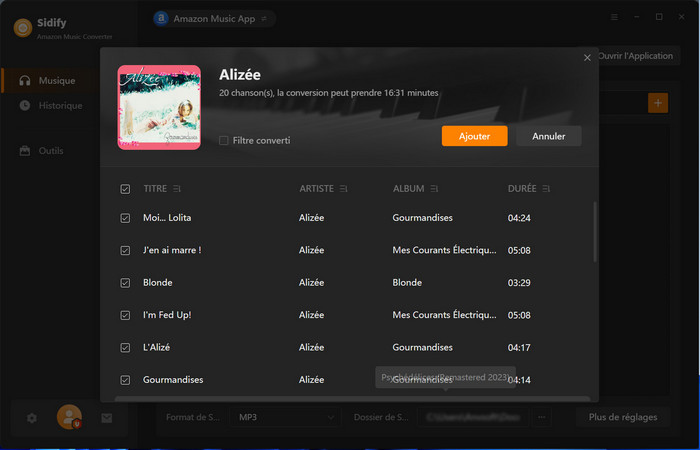Enable the Filtre converti checkbox

point(224,141)
